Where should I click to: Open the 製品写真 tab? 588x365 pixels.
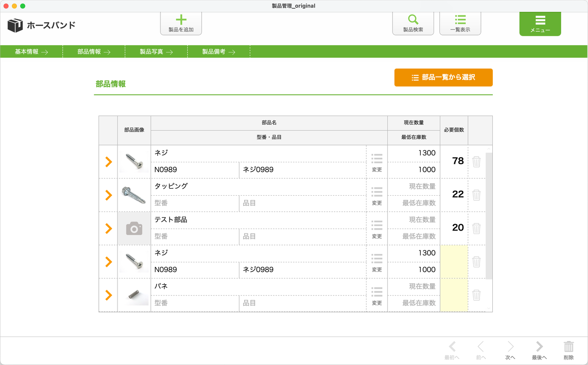[156, 52]
